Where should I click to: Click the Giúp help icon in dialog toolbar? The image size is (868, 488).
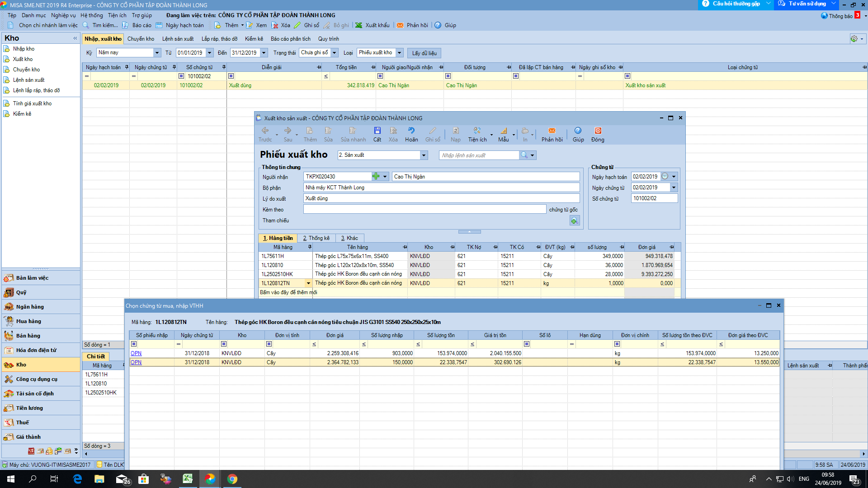click(578, 131)
